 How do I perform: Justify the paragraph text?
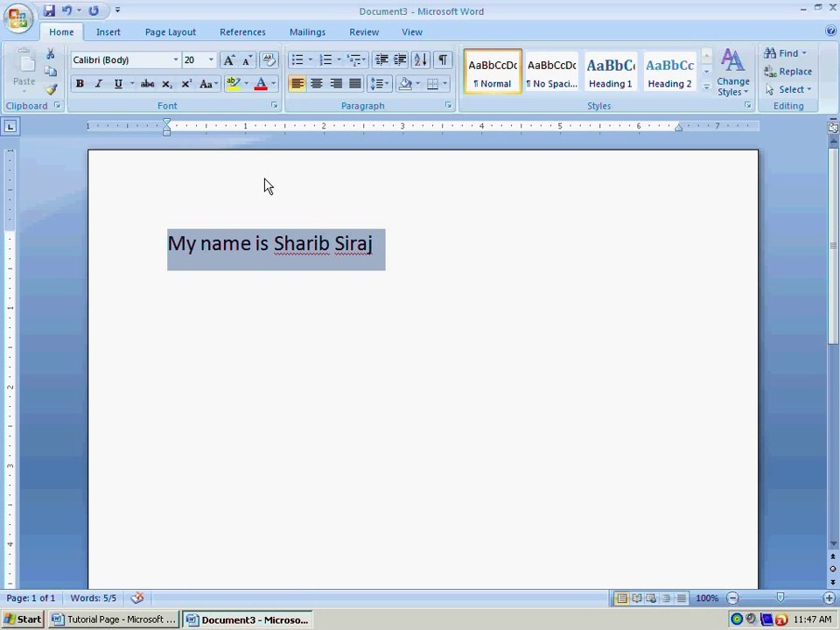(355, 84)
